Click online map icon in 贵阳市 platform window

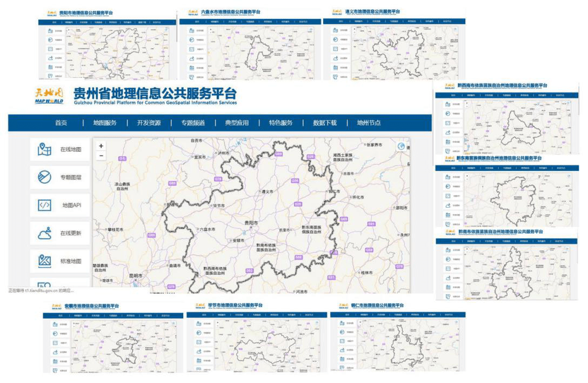pos(50,31)
